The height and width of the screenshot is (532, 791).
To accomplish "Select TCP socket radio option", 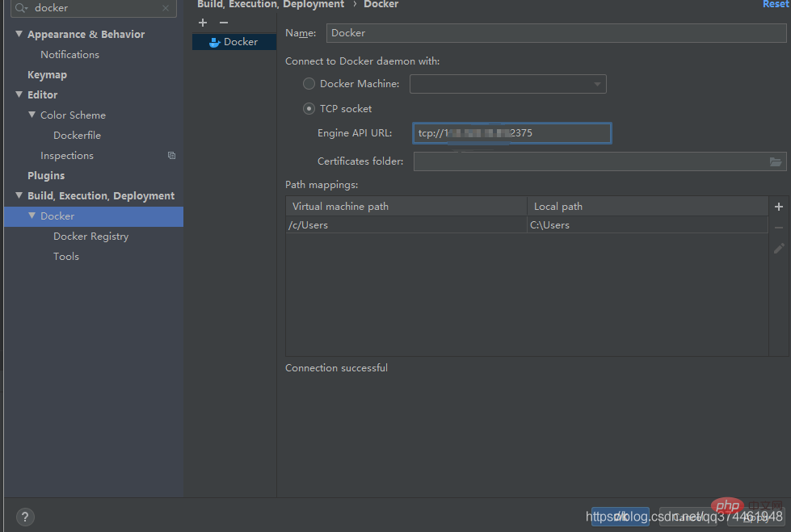I will (309, 109).
